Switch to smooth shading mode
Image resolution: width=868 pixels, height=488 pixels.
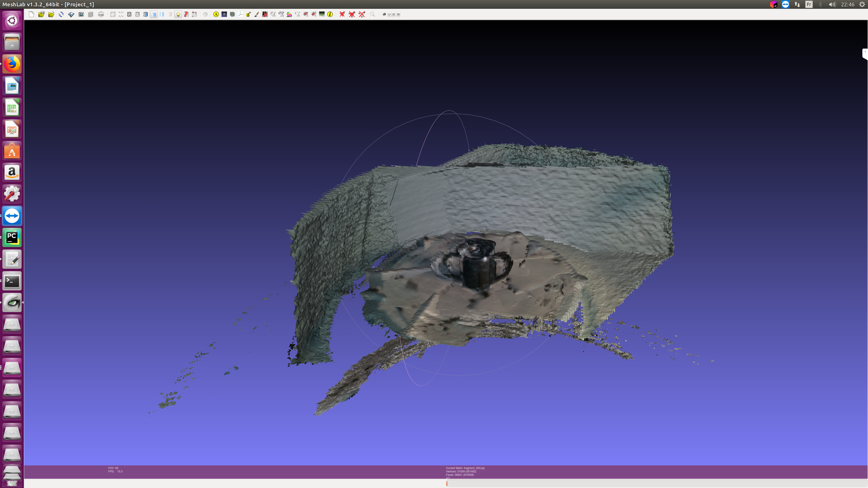pyautogui.click(x=162, y=14)
